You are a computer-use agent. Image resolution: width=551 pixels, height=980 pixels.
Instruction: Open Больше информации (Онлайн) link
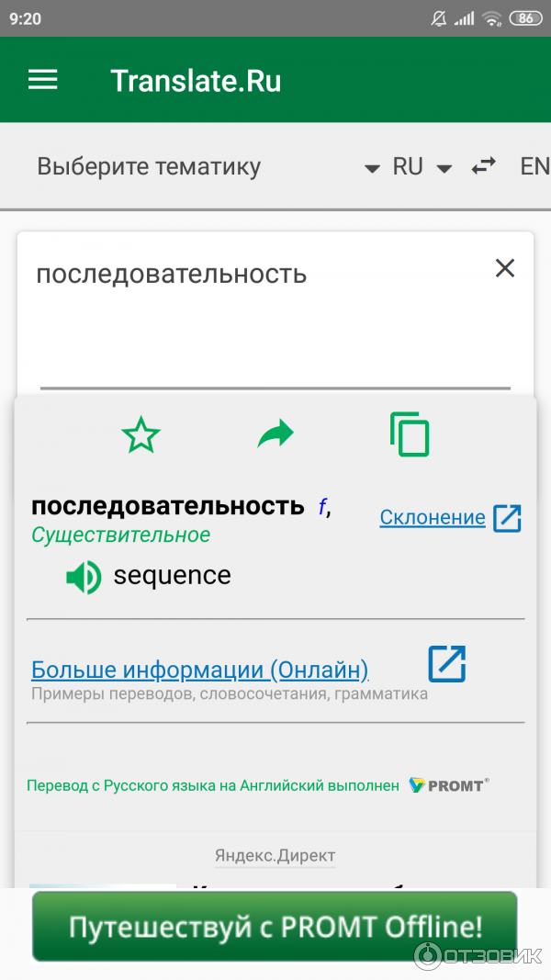click(x=200, y=670)
